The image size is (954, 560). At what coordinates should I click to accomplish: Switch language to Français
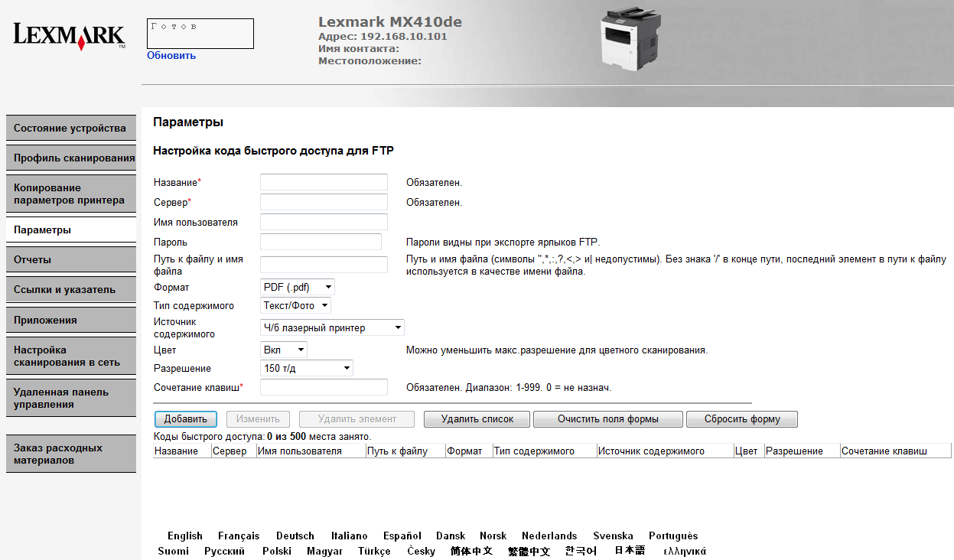[x=239, y=536]
